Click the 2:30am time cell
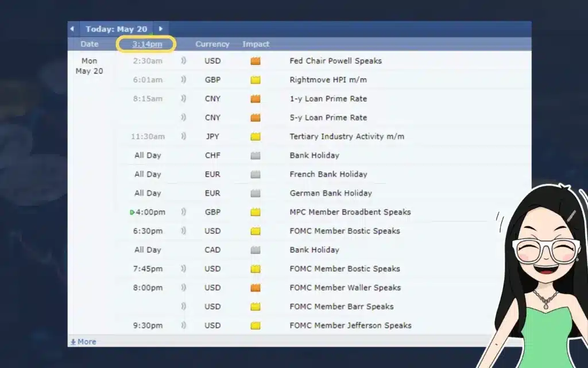Screen dimensions: 588x368 (148, 61)
